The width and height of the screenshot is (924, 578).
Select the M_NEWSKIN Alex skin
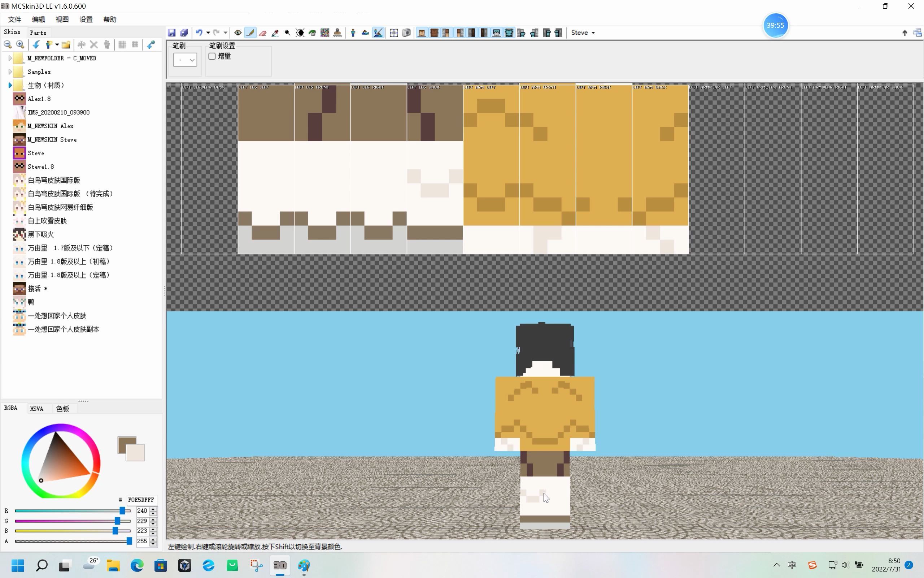pyautogui.click(x=51, y=126)
